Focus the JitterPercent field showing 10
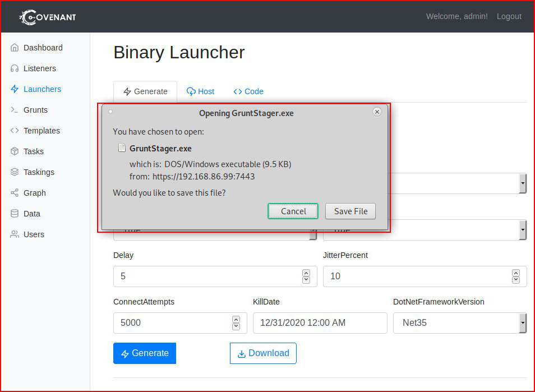The height and width of the screenshot is (392, 535). (x=425, y=276)
